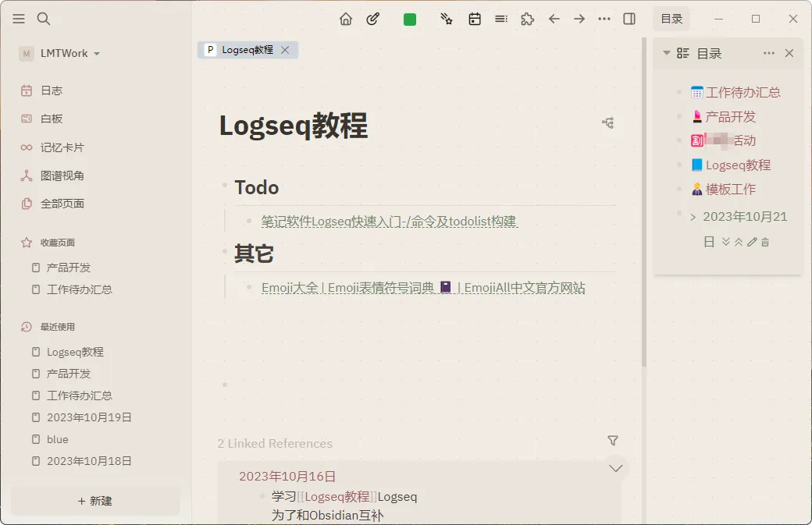Open the 目录 panel three-dots menu

(769, 53)
